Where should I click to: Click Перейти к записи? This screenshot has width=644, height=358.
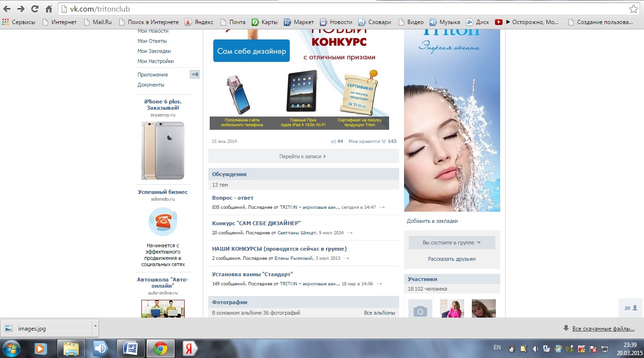(x=303, y=156)
